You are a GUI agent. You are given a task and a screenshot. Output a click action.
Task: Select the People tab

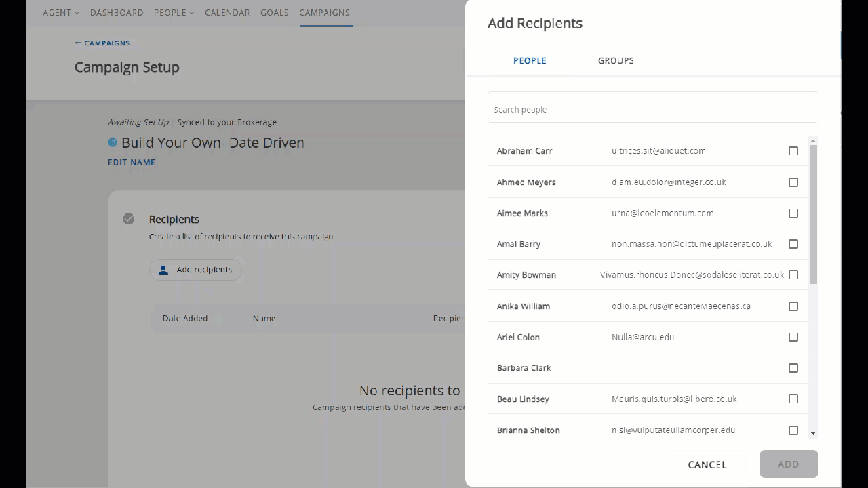pyautogui.click(x=530, y=61)
